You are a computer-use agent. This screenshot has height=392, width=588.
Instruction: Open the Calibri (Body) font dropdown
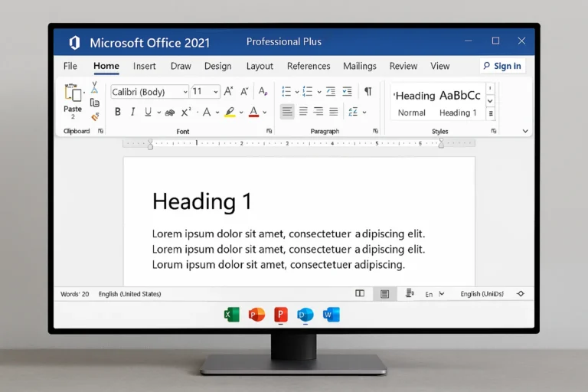tap(149, 92)
